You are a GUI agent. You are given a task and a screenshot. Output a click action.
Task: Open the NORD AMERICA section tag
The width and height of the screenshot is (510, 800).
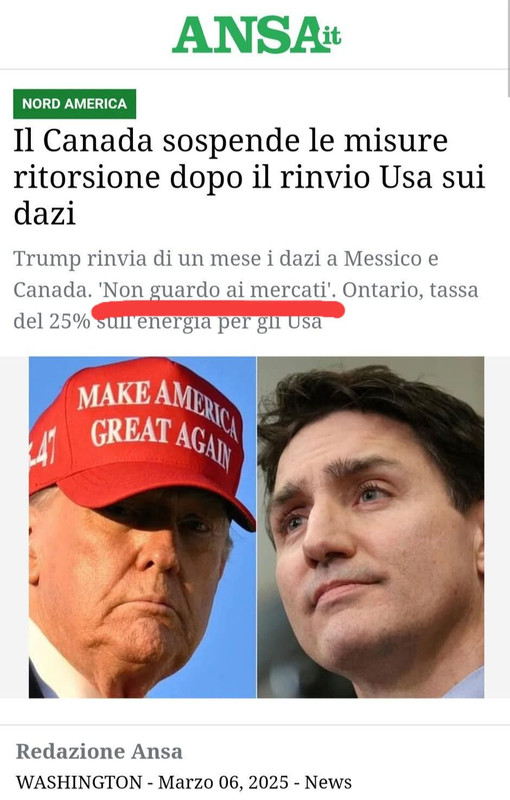click(x=74, y=104)
